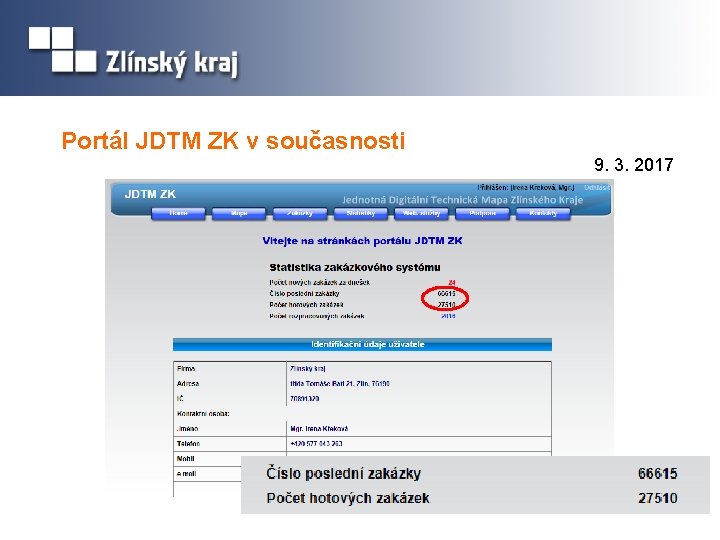Click the Jednotná Digitální Technická Mapa heading
Image resolution: width=720 pixels, height=540 pixels.
pyautogui.click(x=462, y=200)
